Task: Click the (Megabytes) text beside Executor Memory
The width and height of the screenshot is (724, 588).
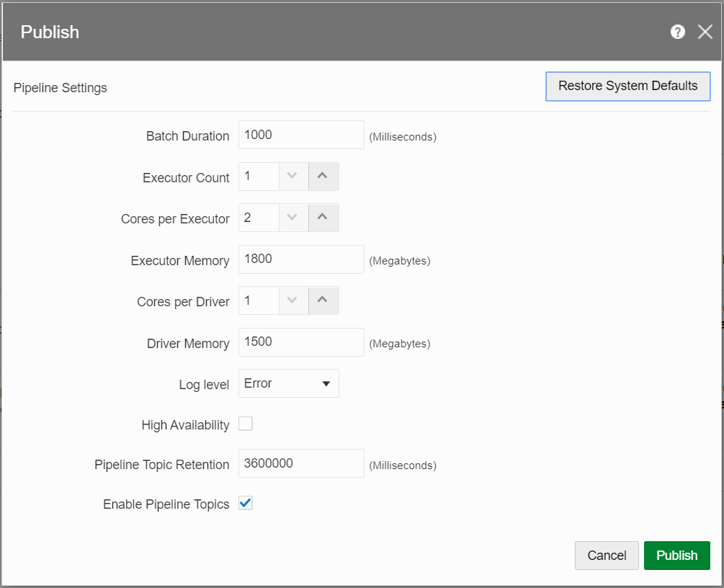Action: [x=400, y=261]
